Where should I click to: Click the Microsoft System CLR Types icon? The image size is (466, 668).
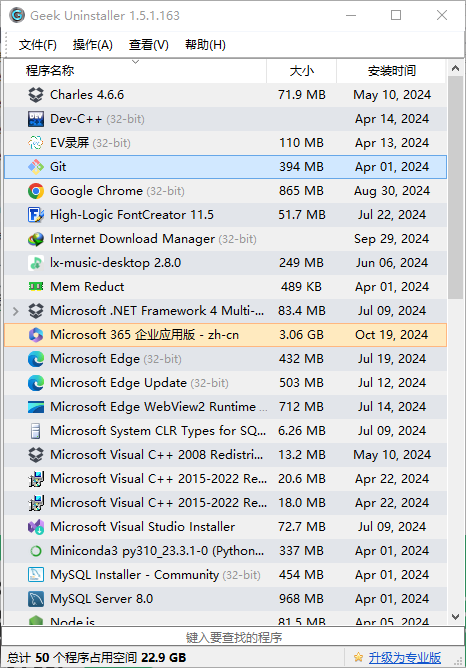[36, 431]
